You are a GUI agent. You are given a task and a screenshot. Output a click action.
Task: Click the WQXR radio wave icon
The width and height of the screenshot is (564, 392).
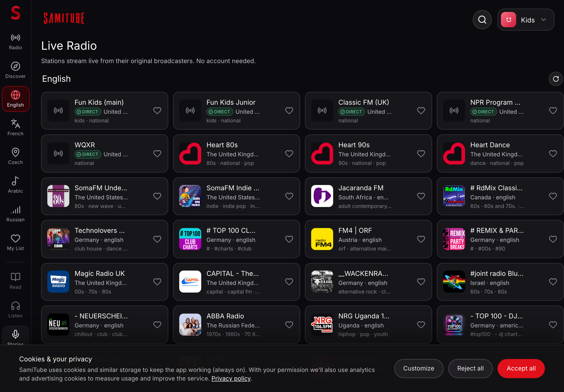coord(58,153)
